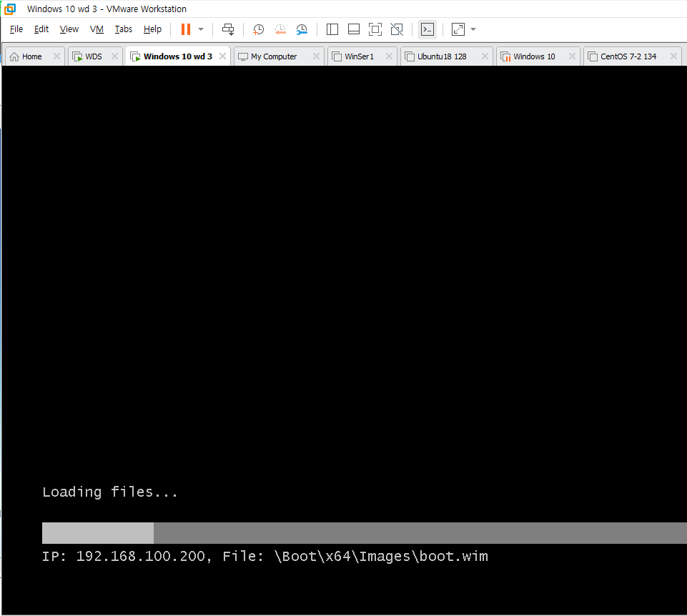This screenshot has width=687, height=616.
Task: Enter full screen mode
Action: point(375,29)
